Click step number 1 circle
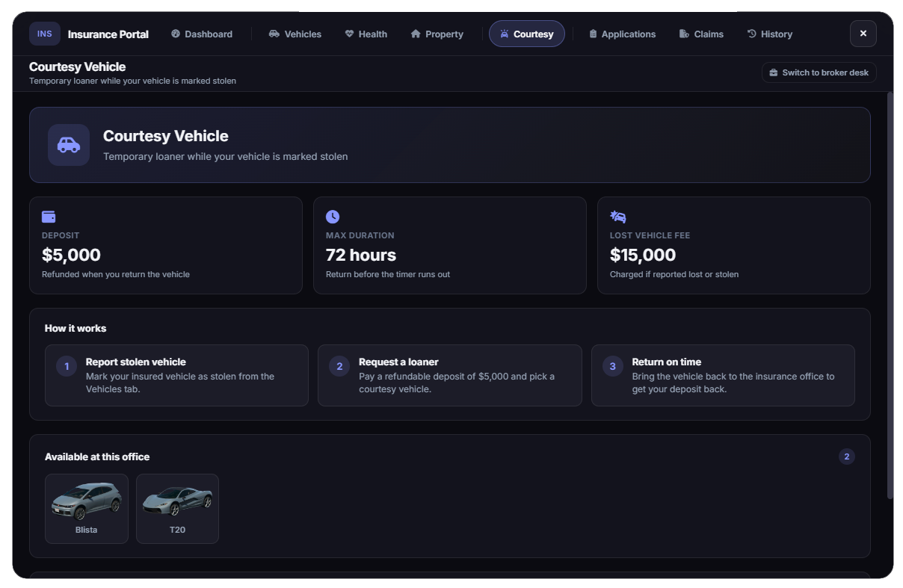 point(67,366)
